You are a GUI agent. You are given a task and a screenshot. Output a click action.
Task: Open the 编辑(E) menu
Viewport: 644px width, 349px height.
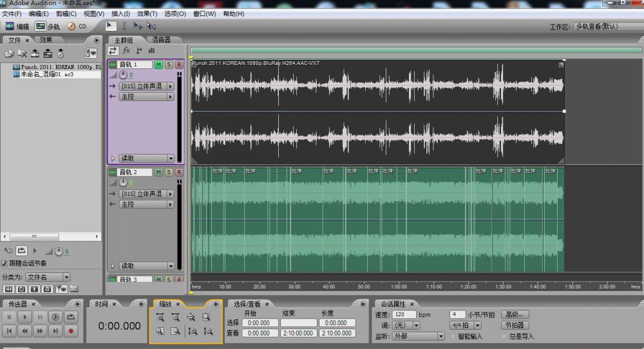39,14
